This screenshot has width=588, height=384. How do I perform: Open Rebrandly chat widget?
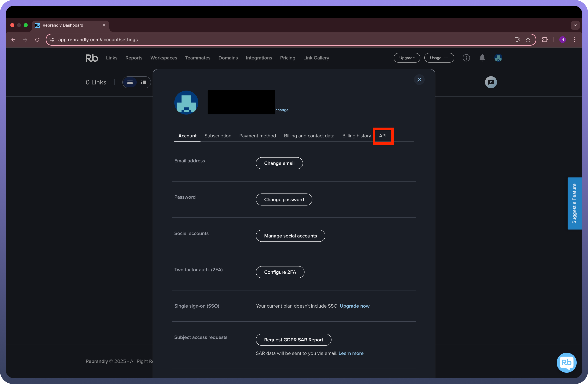[566, 362]
